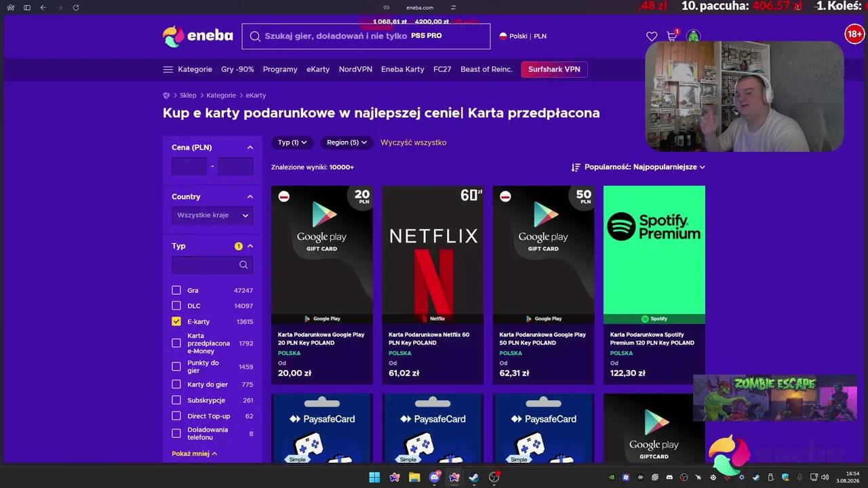Open Karta Podarunkowa Netflix 60 PLN product title
The height and width of the screenshot is (488, 868).
(x=429, y=338)
